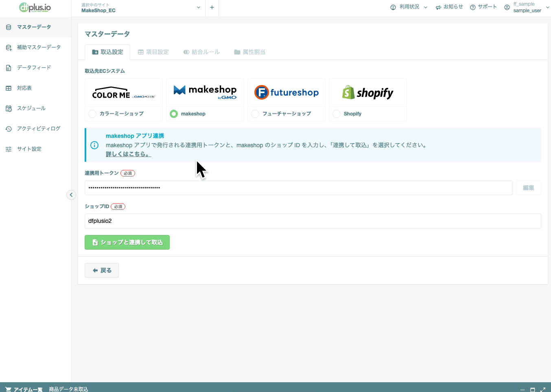Open サイト設定 in the sidebar

35,149
